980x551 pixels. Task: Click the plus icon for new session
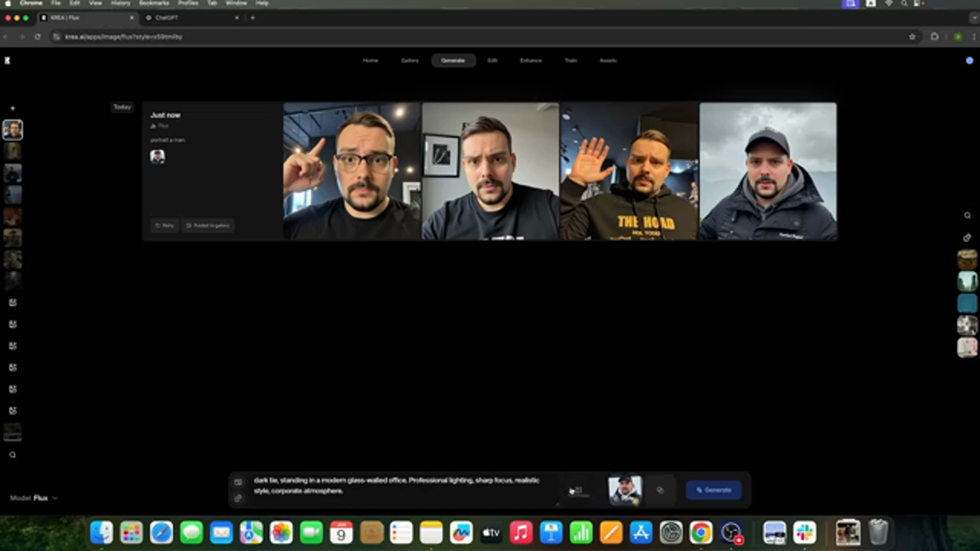12,108
